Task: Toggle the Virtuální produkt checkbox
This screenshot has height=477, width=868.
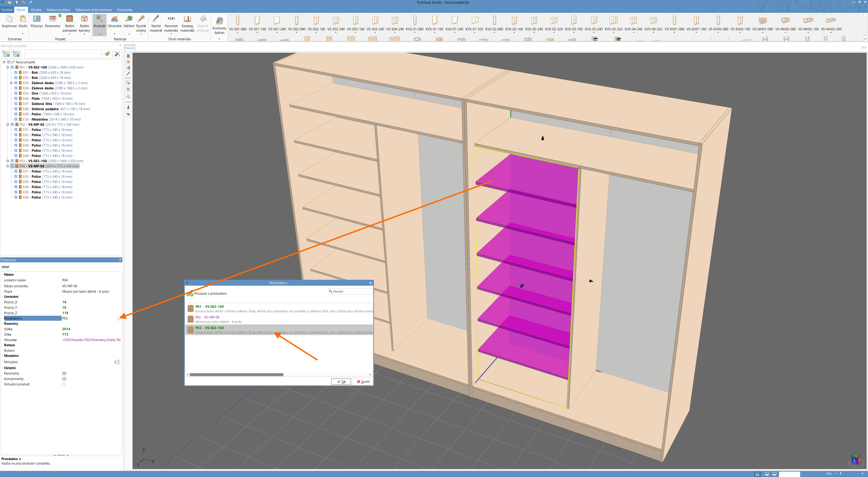Action: tap(63, 384)
